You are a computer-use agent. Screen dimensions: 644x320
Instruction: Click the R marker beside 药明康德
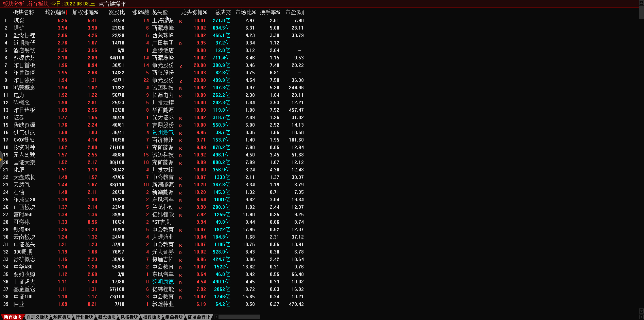click(x=180, y=282)
